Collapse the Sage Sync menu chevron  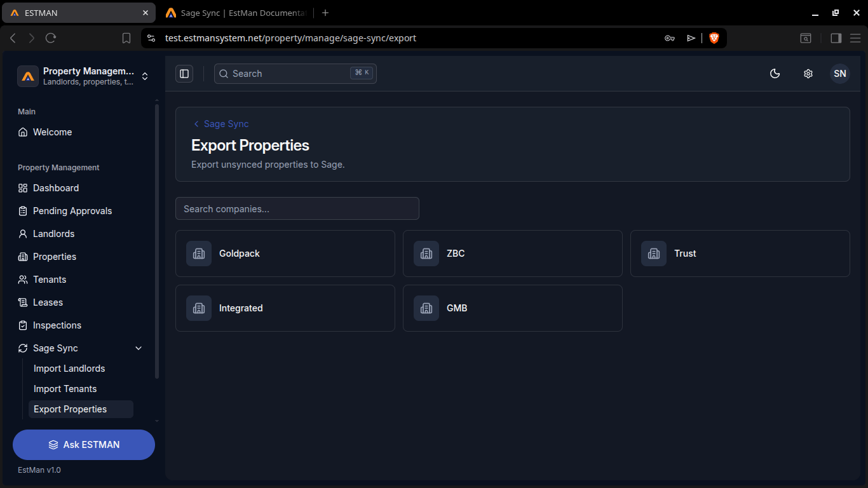139,348
